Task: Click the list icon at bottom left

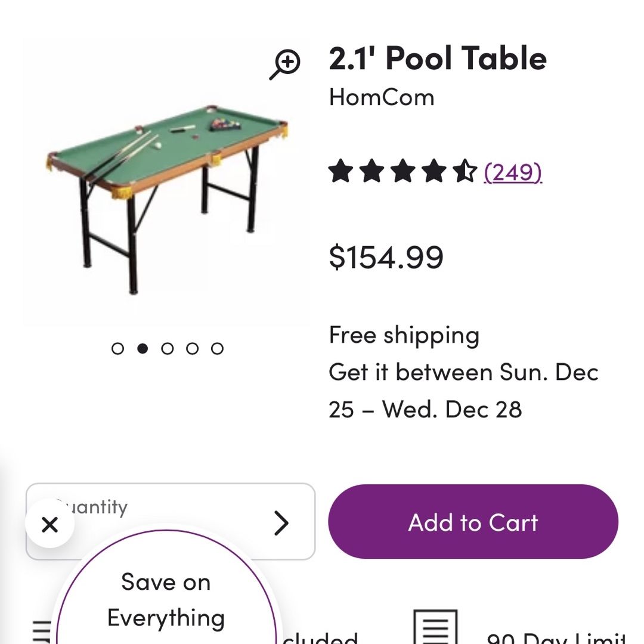Action: pyautogui.click(x=42, y=633)
